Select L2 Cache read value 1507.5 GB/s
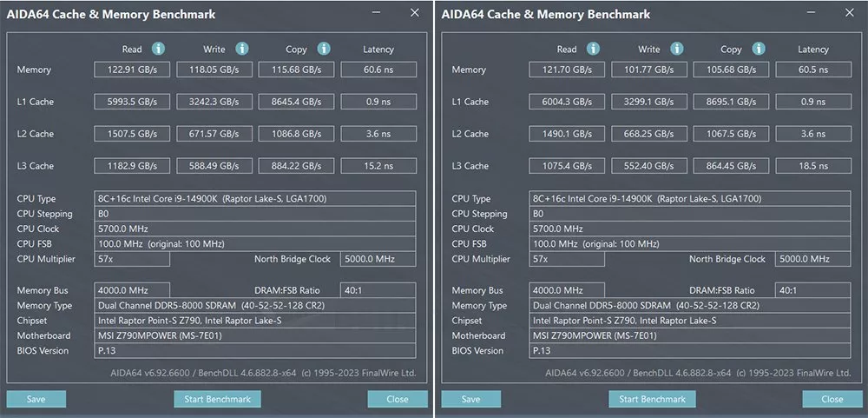 [132, 134]
